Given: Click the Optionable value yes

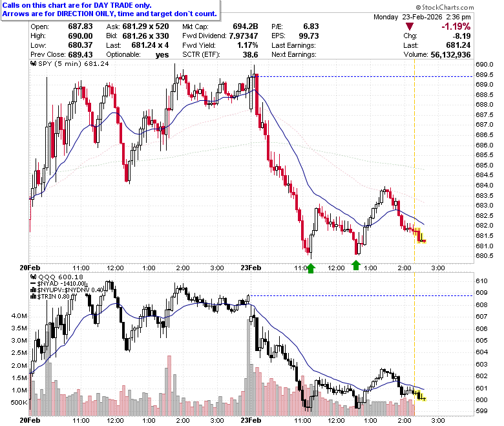Looking at the screenshot, I should pyautogui.click(x=162, y=55).
